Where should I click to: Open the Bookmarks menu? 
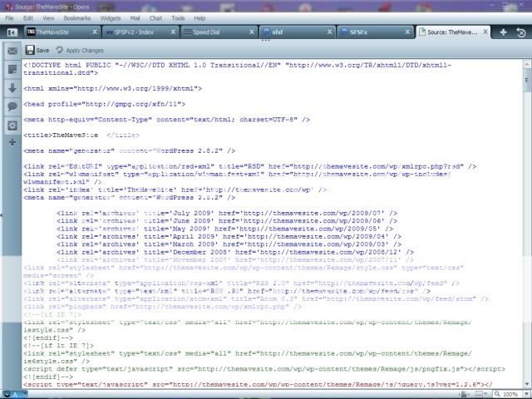coord(77,18)
